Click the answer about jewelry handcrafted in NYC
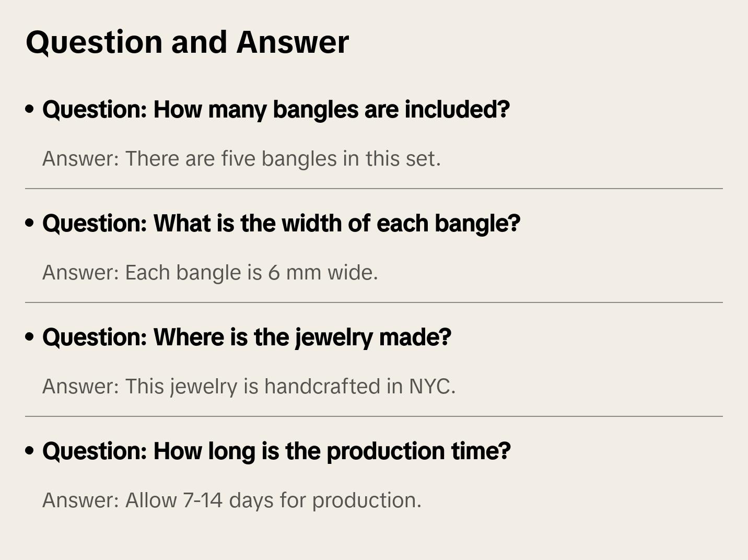Image resolution: width=748 pixels, height=560 pixels. (249, 387)
